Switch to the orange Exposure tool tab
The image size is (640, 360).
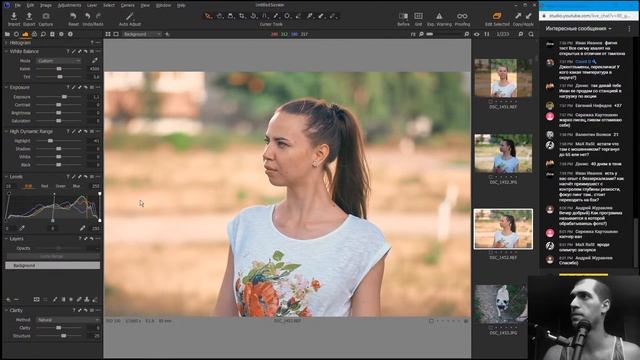click(x=25, y=34)
